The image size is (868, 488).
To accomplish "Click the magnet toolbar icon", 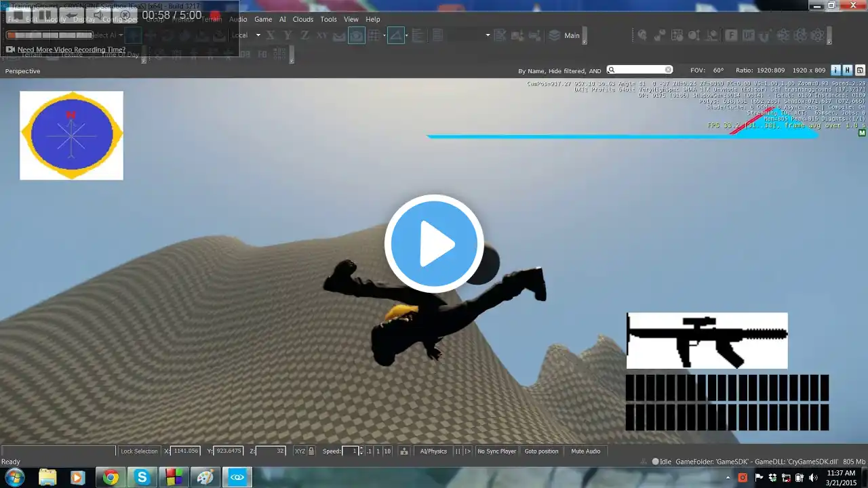I will point(766,35).
